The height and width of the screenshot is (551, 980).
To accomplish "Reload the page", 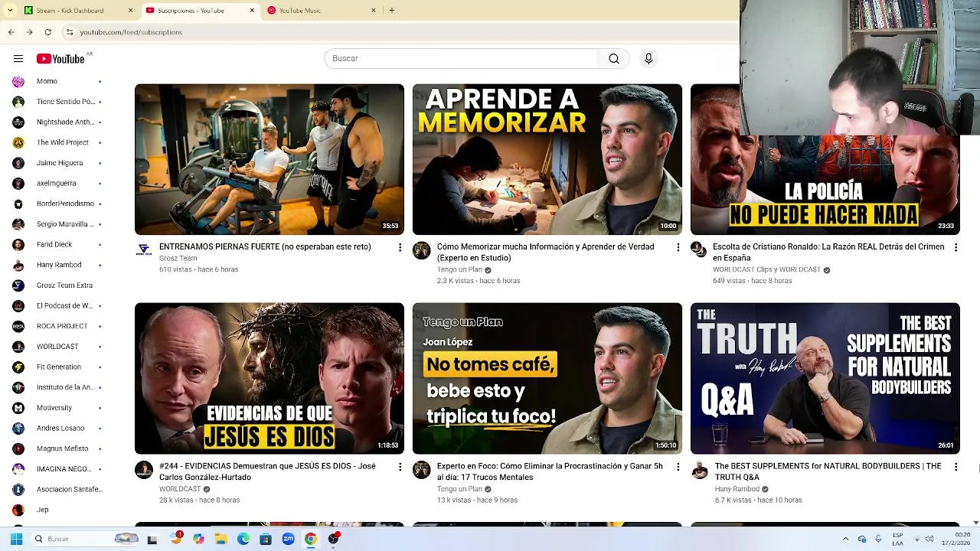I will pos(48,32).
